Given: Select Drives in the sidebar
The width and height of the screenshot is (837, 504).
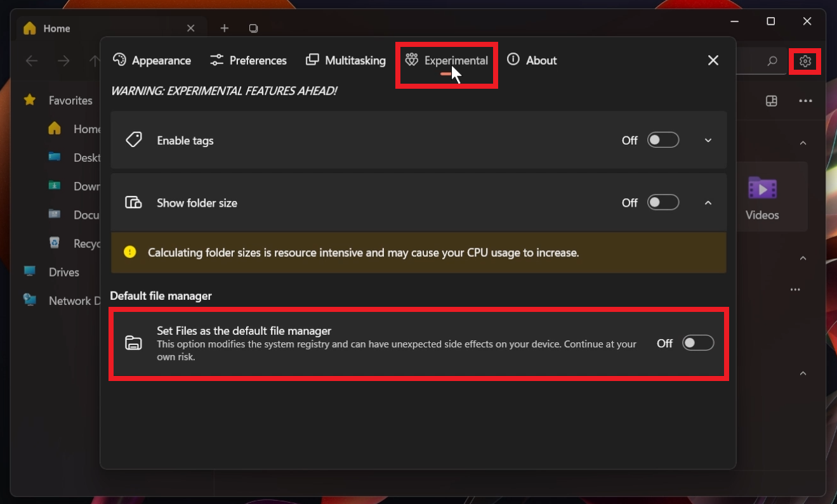Looking at the screenshot, I should (63, 272).
